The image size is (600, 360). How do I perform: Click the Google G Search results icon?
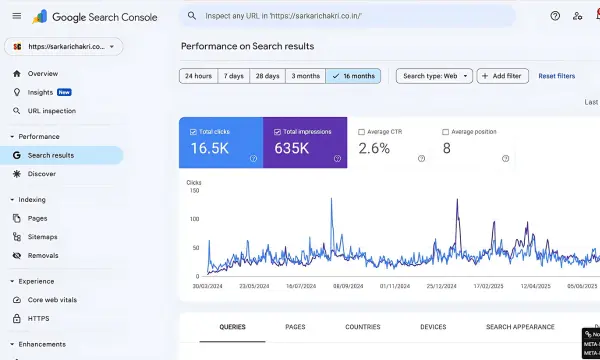(17, 155)
